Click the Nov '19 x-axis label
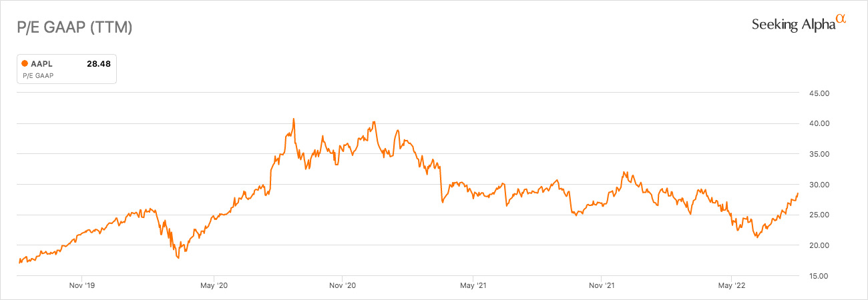This screenshot has width=868, height=300. (x=82, y=286)
